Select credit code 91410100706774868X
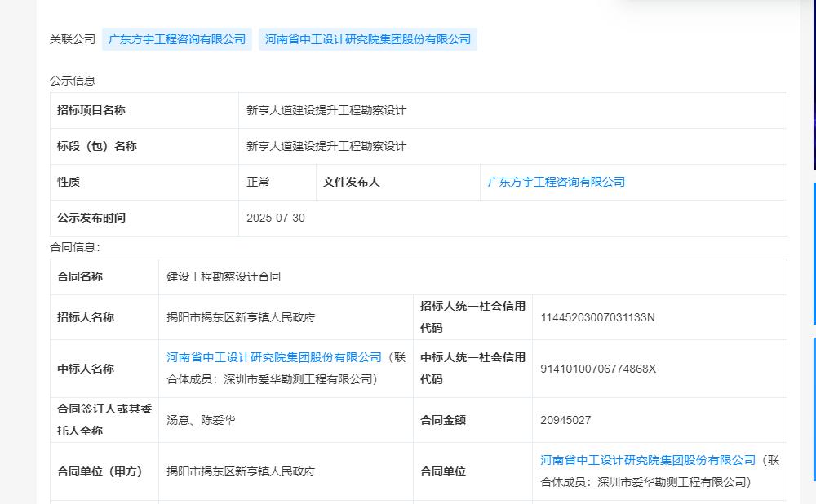This screenshot has height=504, width=816. coord(598,369)
